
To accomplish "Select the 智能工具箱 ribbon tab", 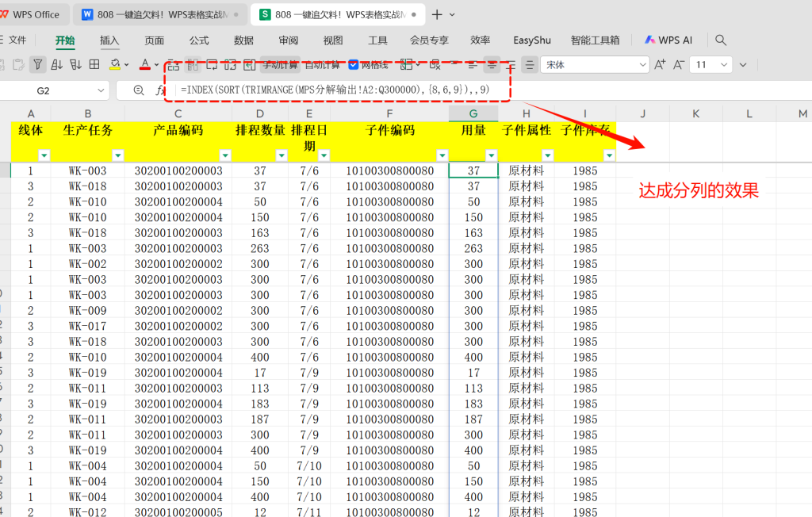I will [595, 40].
